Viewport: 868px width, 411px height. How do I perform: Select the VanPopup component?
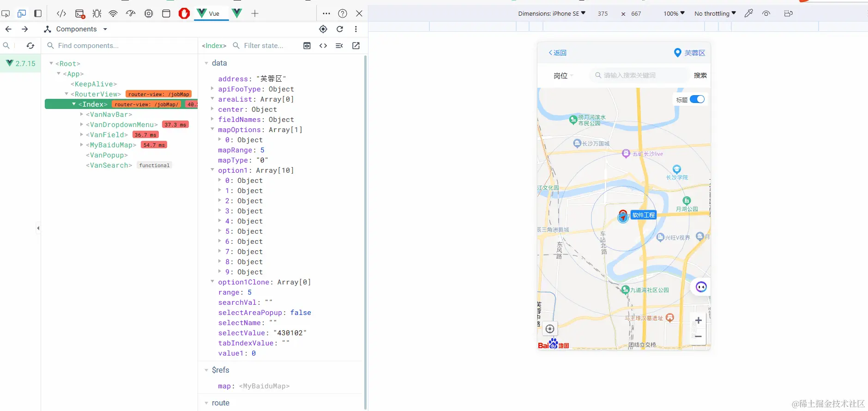(107, 155)
